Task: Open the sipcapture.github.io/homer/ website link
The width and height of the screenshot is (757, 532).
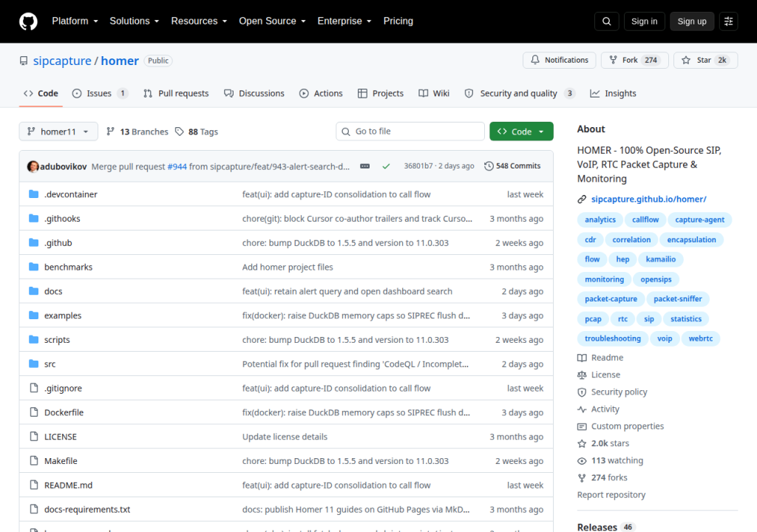Action: 649,199
